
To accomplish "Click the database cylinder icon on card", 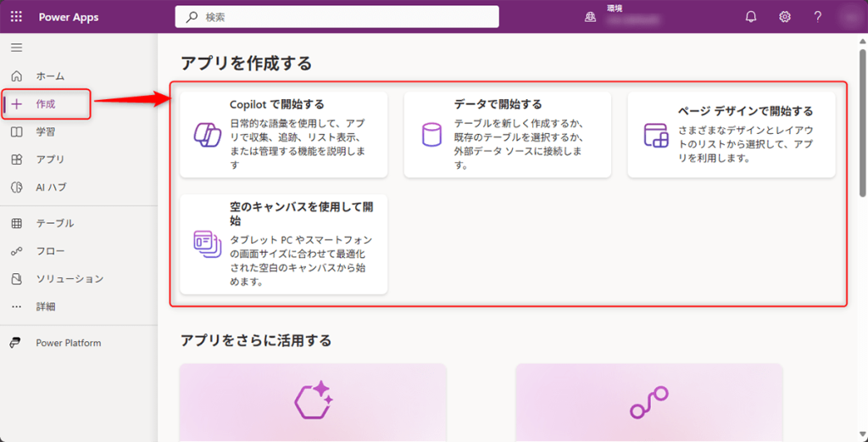I will (431, 135).
